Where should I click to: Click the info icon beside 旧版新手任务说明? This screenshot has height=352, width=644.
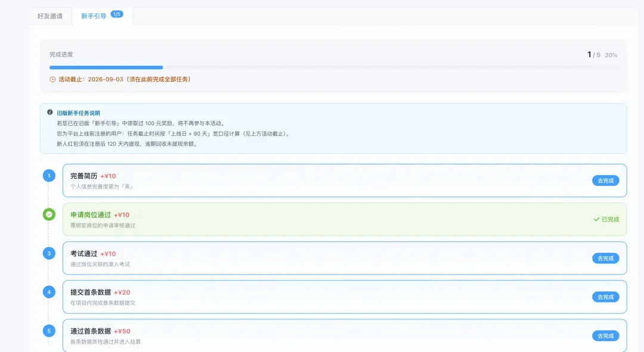49,112
